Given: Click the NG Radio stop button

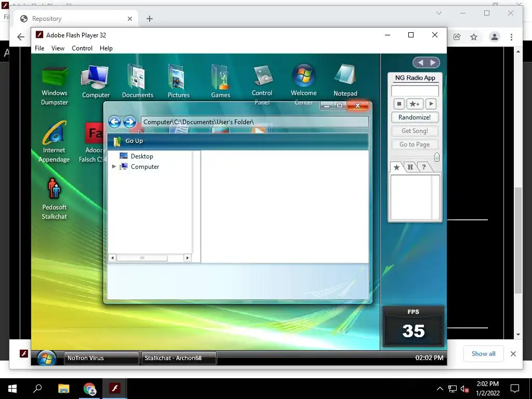Looking at the screenshot, I should click(399, 104).
